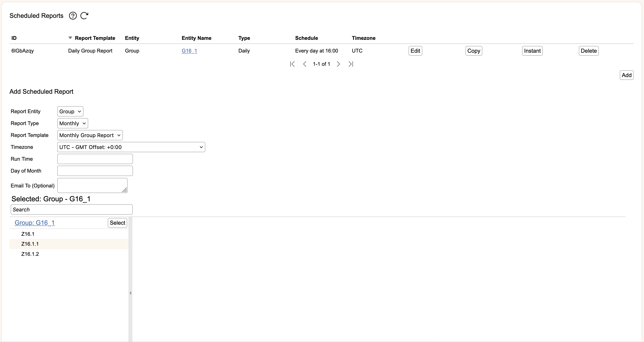644x342 pixels.
Task: Click the Schedule column header
Action: tap(307, 38)
